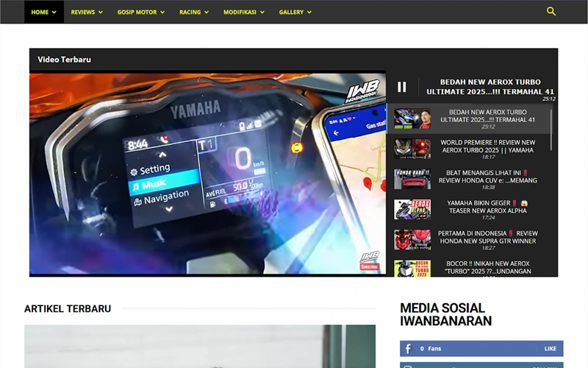
Task: Click the '0 Fans' Facebook counter
Action: point(431,348)
